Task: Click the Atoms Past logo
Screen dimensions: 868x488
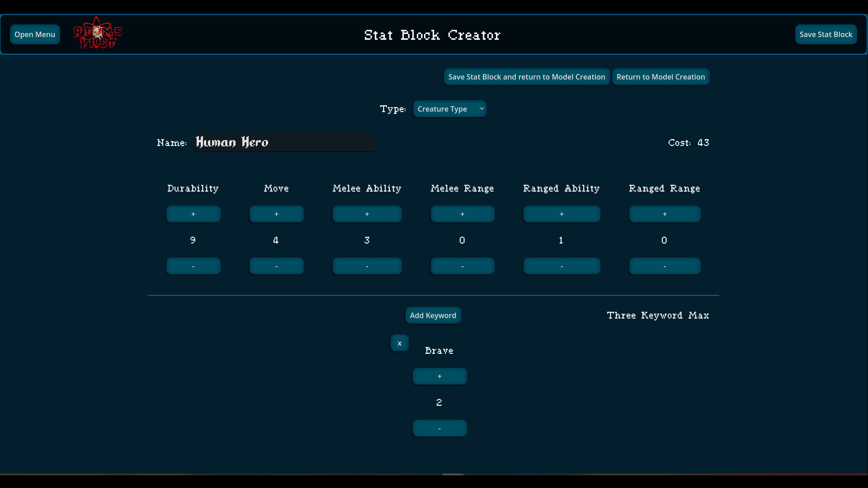Action: tap(97, 33)
